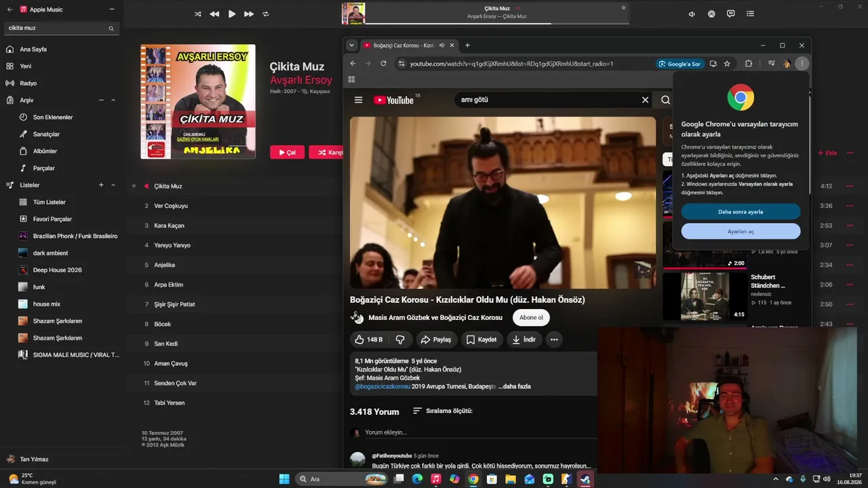Close the Boğaziçi Caz Korosu Chrome tab
Viewport: 868px width, 488px height.
click(x=451, y=45)
